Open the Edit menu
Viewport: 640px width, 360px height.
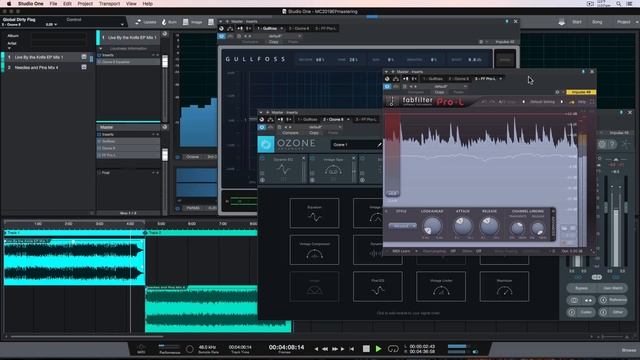pos(67,4)
